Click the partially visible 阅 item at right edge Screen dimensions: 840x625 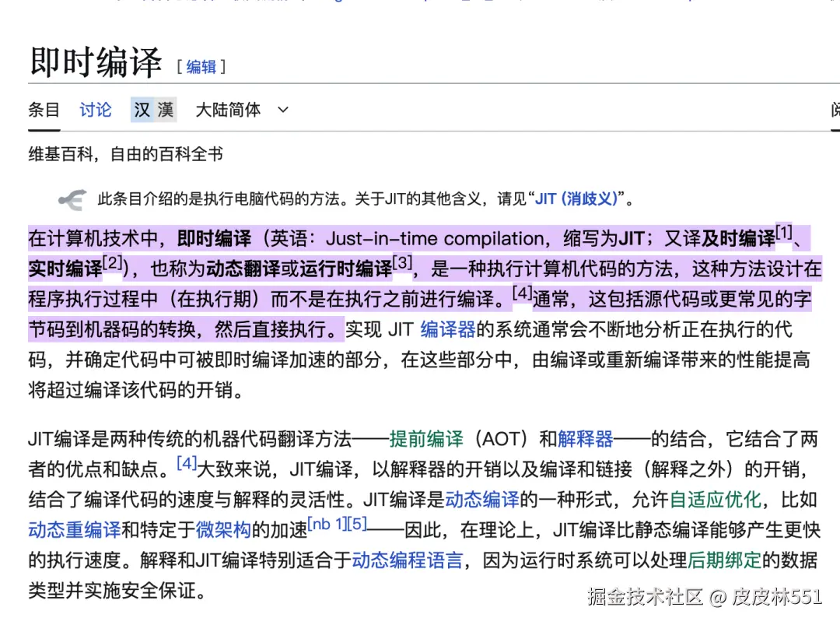(x=835, y=110)
